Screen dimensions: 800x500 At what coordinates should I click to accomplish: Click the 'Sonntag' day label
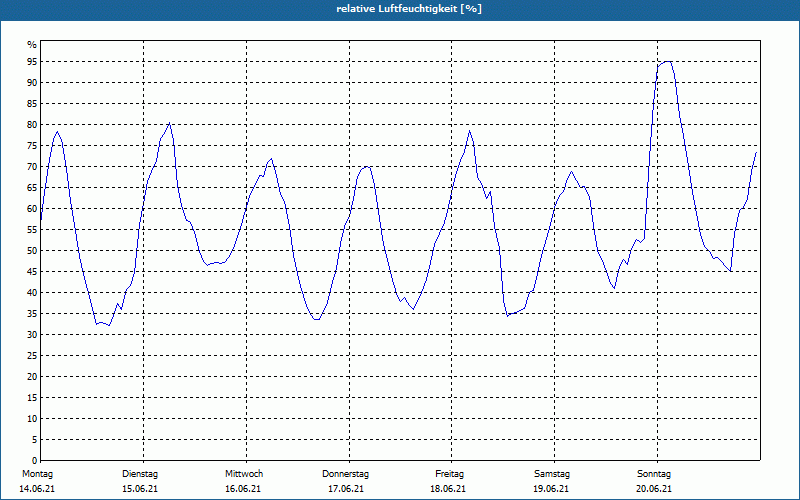(654, 474)
